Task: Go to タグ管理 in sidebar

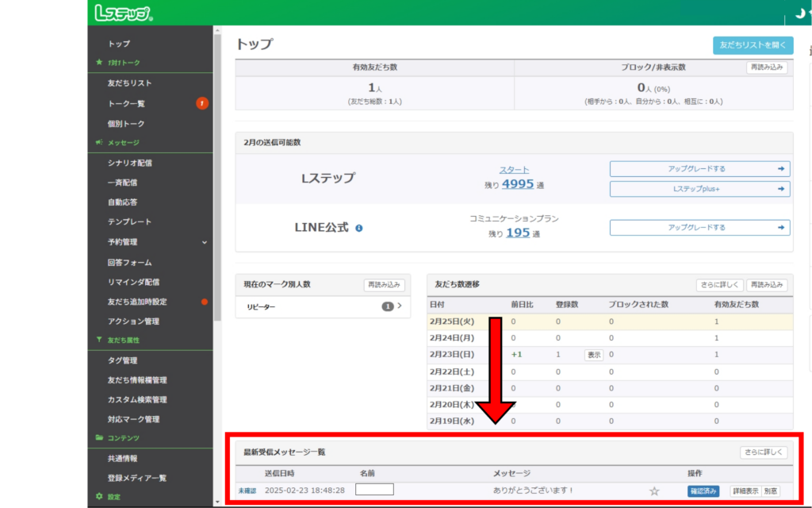Action: click(x=122, y=360)
